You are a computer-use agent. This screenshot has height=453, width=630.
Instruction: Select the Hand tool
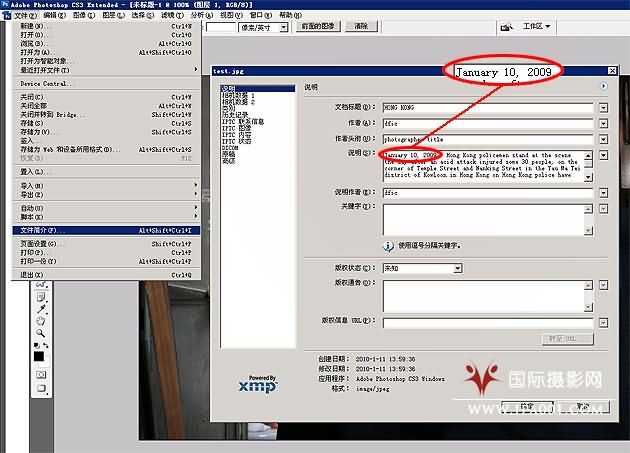(41, 321)
